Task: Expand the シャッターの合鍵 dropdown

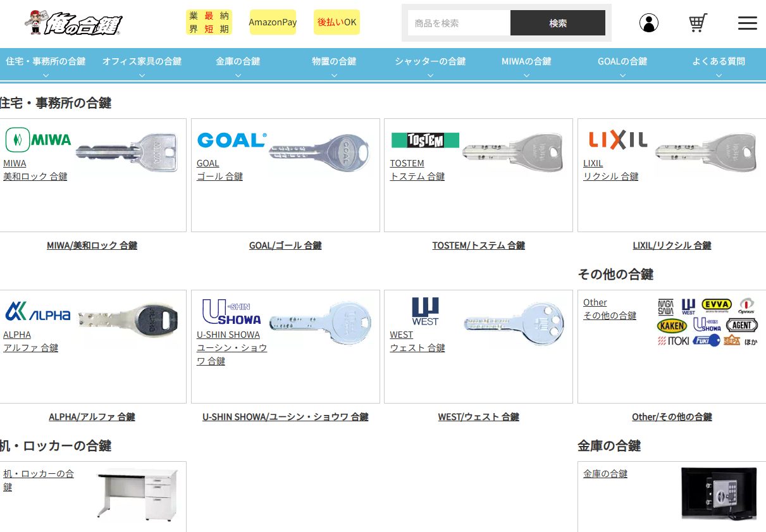Action: (x=430, y=65)
